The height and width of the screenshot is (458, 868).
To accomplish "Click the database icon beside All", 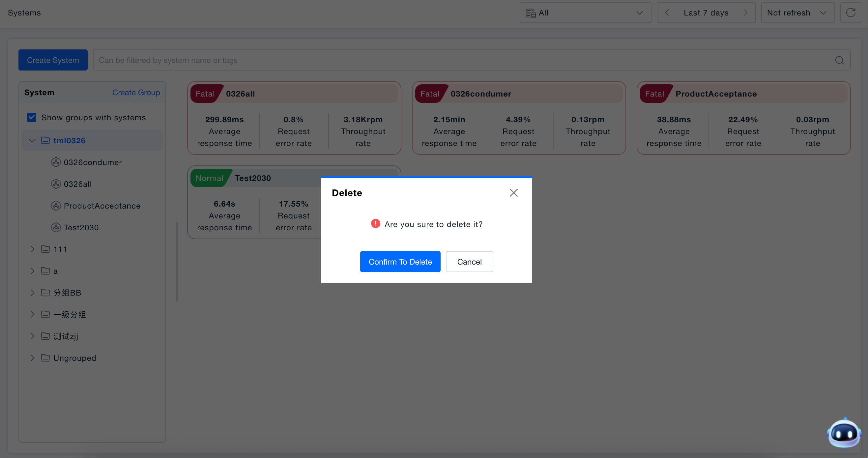I will point(530,13).
